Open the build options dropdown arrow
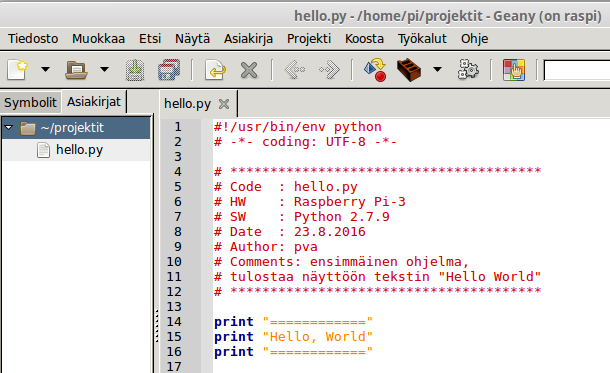Image resolution: width=610 pixels, height=373 pixels. tap(438, 70)
